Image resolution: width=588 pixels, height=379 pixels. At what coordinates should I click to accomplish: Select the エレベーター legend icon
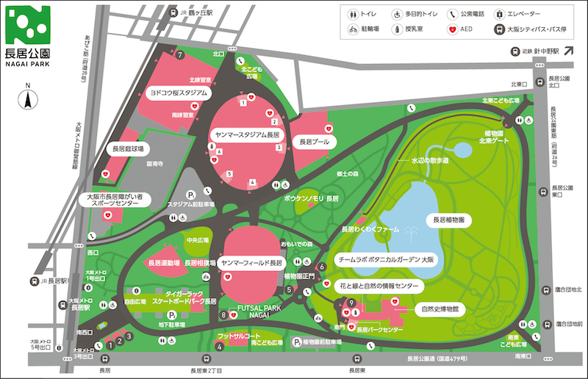[499, 14]
